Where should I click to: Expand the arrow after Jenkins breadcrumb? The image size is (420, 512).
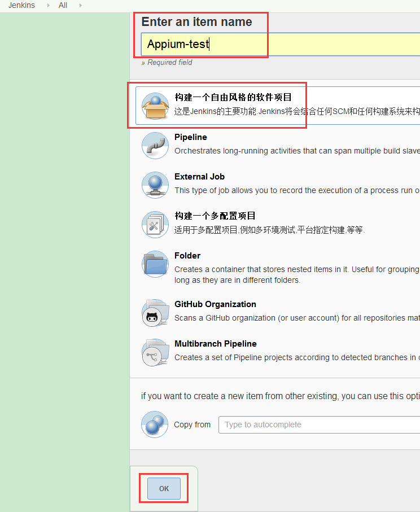pyautogui.click(x=49, y=5)
